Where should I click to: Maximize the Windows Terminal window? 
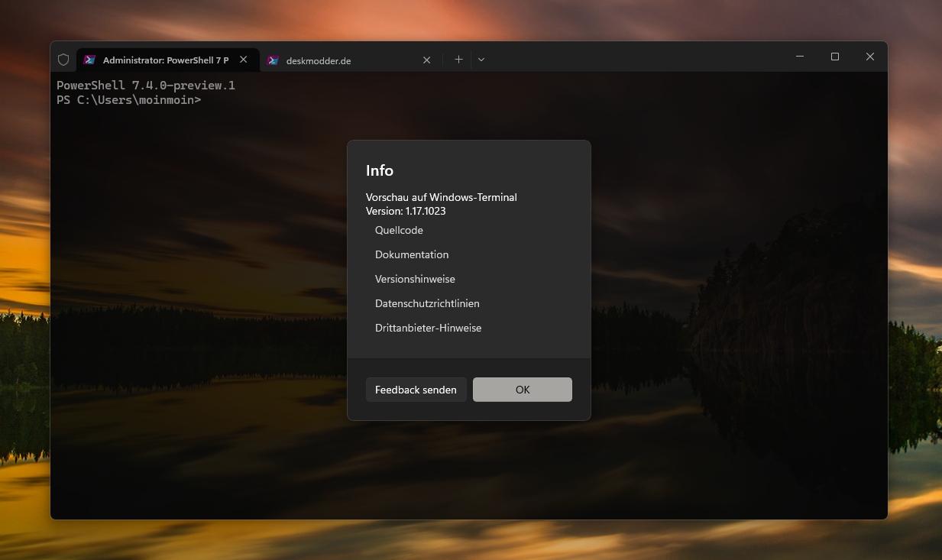pyautogui.click(x=835, y=57)
